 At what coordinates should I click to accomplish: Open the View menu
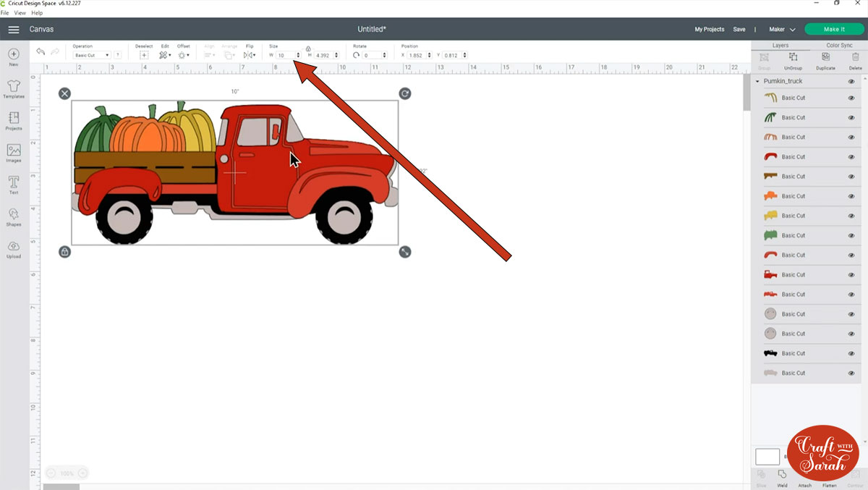[20, 13]
